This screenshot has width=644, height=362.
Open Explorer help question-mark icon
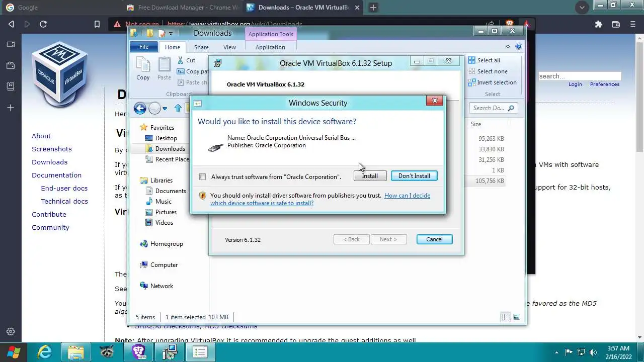[518, 47]
